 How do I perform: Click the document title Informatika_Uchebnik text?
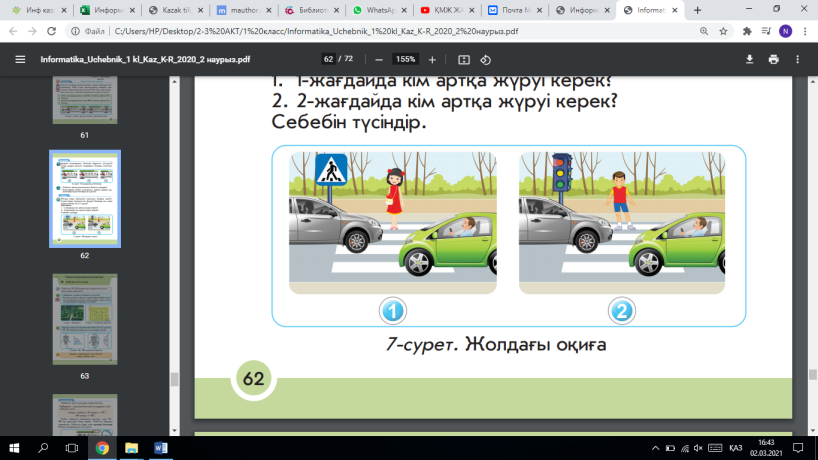tap(145, 59)
